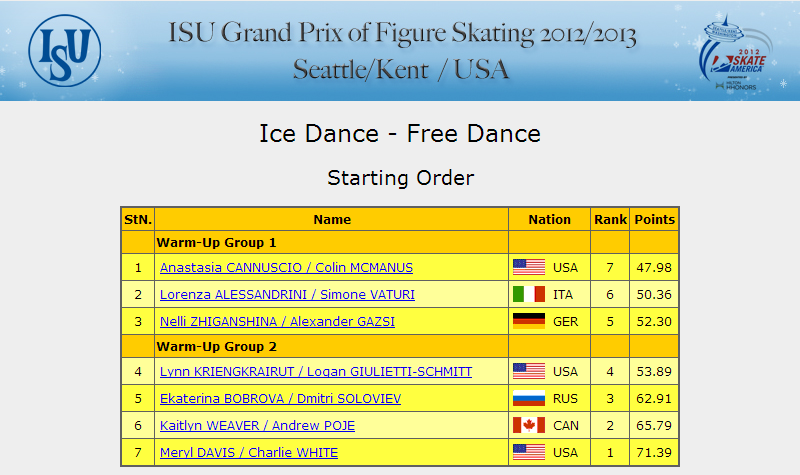Open Meryl DAVIS / Charlie WHITE link
The image size is (800, 475).
249,453
